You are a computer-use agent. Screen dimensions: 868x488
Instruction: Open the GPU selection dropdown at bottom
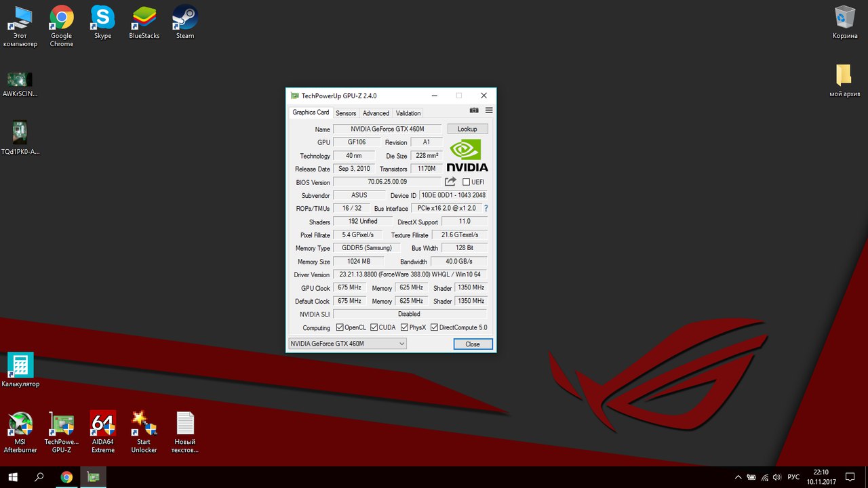coord(347,344)
